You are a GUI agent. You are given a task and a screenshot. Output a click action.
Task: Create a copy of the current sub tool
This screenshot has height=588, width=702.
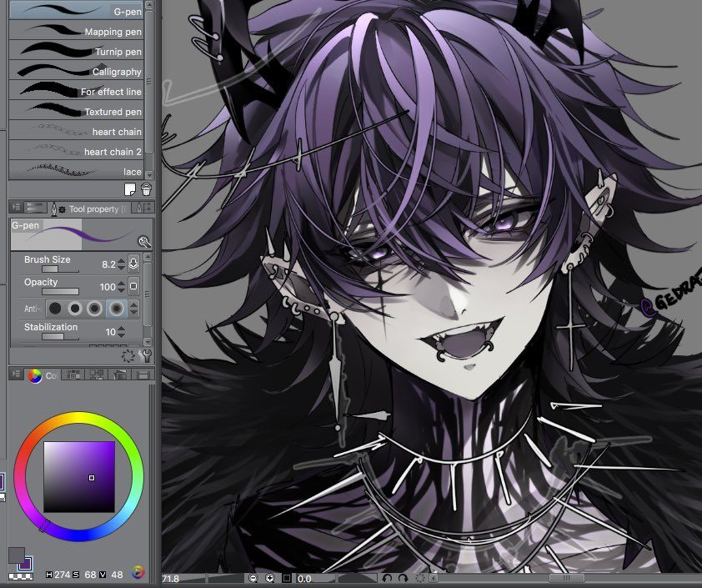pos(130,189)
